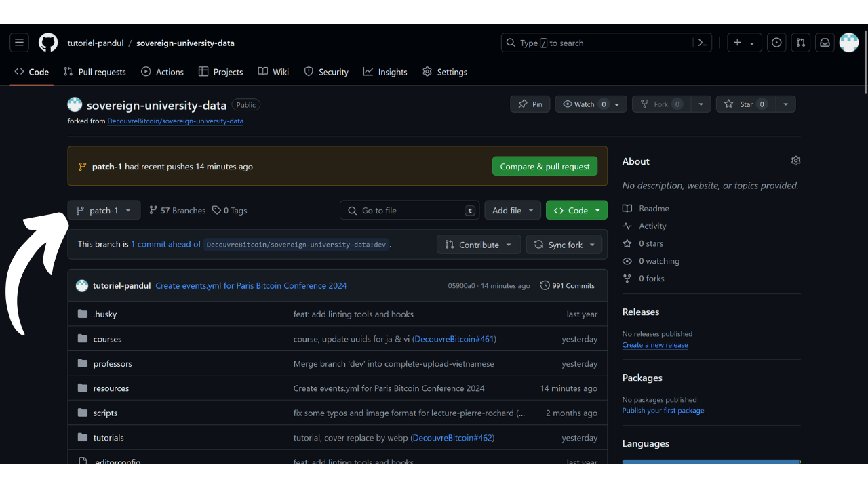Image resolution: width=868 pixels, height=488 pixels.
Task: Click the GitHub logo icon
Action: coord(48,43)
